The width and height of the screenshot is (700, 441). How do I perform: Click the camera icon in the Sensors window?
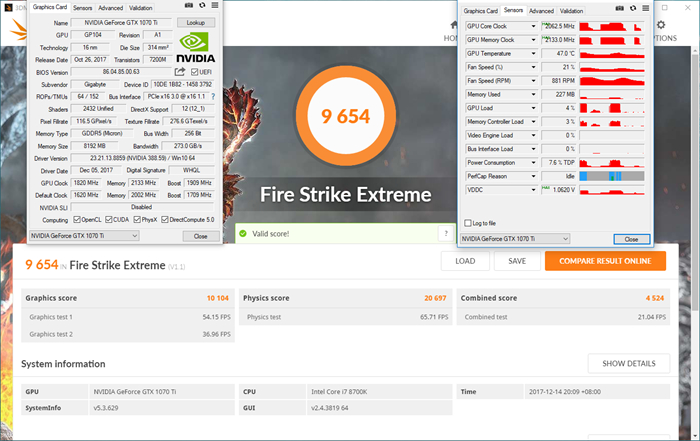(x=618, y=9)
